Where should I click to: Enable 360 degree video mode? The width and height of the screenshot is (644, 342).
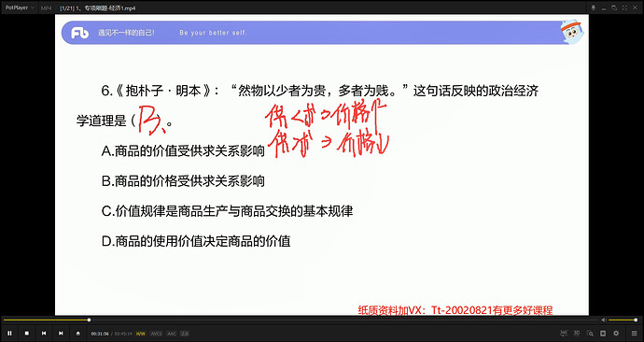564,333
